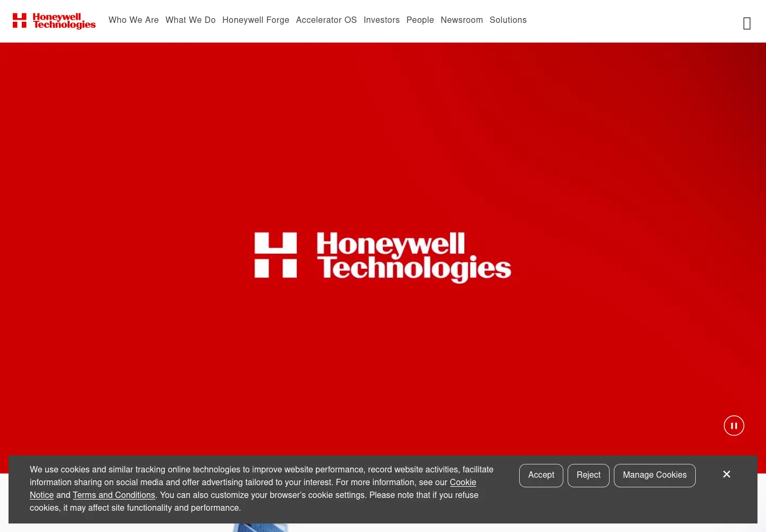Open the Cookie Notice link
Viewport: 766px width, 532px height.
coord(463,483)
